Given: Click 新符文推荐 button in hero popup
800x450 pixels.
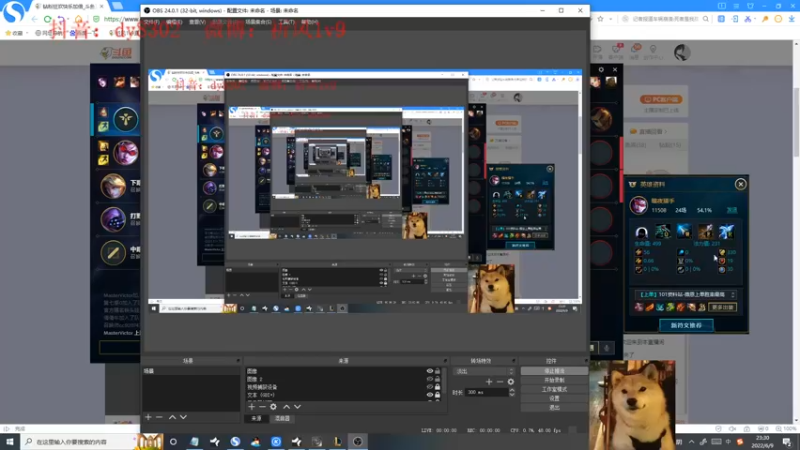Looking at the screenshot, I should coord(686,325).
